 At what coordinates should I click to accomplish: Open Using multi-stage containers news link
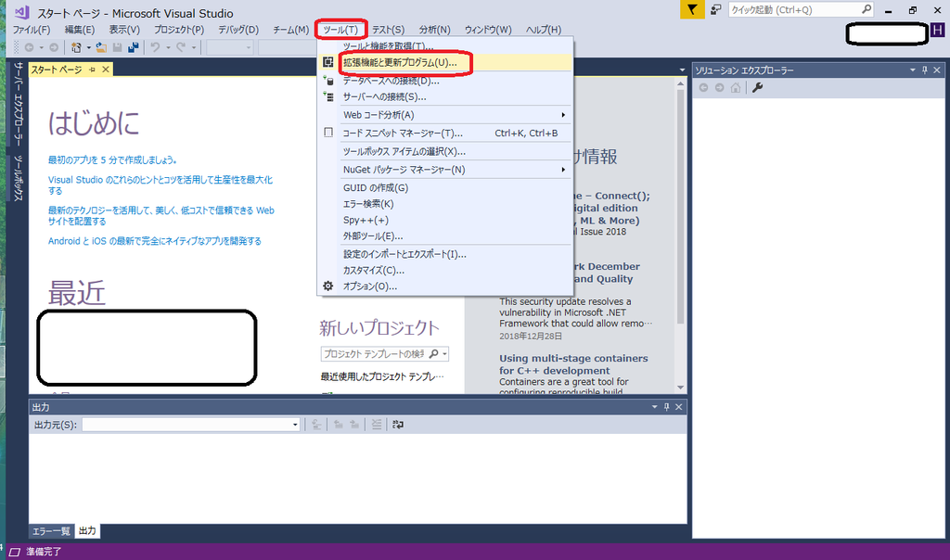tap(573, 364)
